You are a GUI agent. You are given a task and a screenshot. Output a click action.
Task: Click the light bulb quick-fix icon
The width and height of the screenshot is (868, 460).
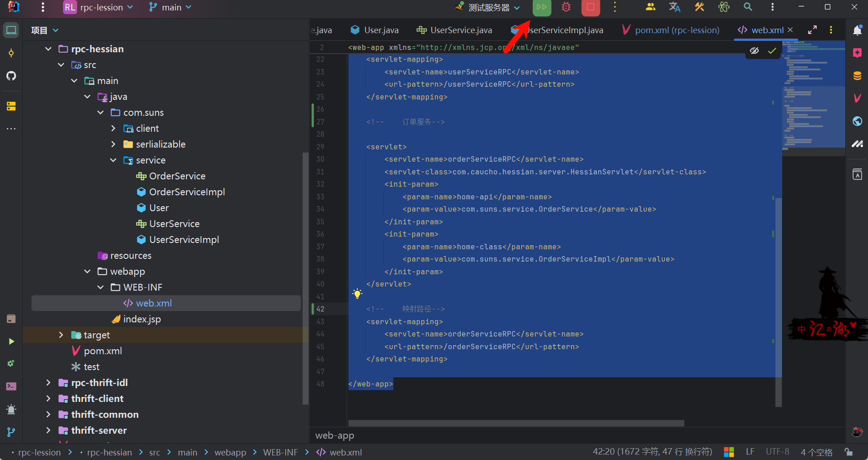click(x=358, y=293)
